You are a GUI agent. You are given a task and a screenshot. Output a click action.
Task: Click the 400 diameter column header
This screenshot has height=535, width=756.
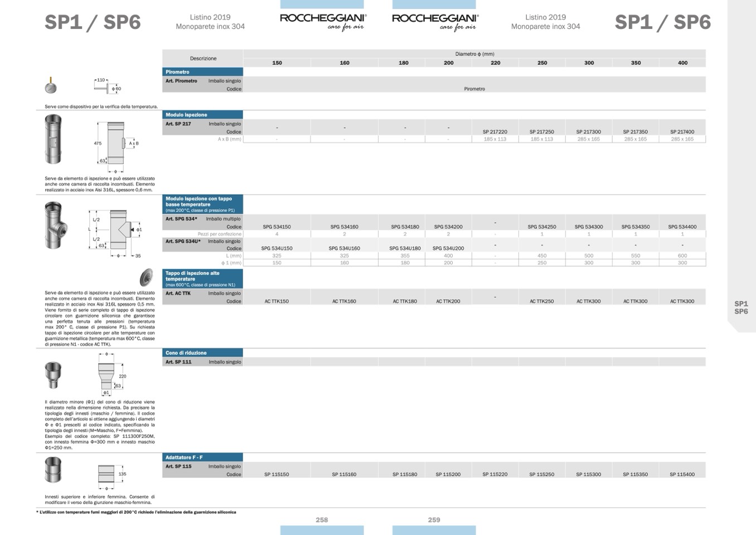(682, 63)
